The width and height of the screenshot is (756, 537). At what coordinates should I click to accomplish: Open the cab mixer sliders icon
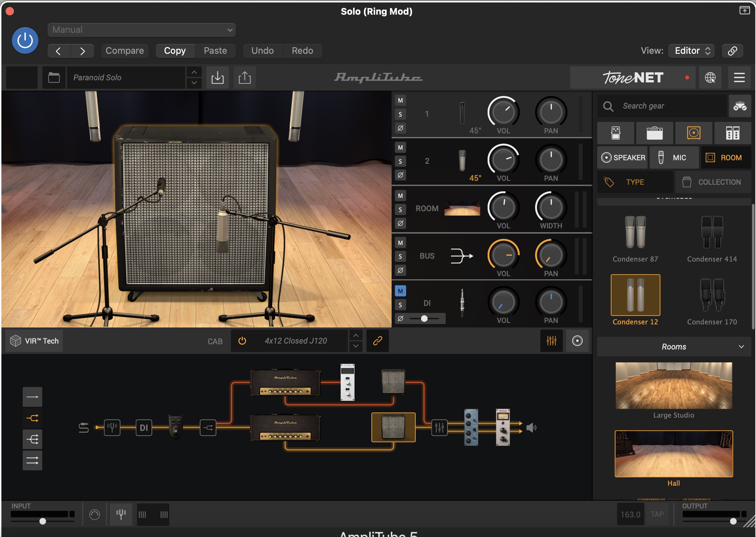551,341
